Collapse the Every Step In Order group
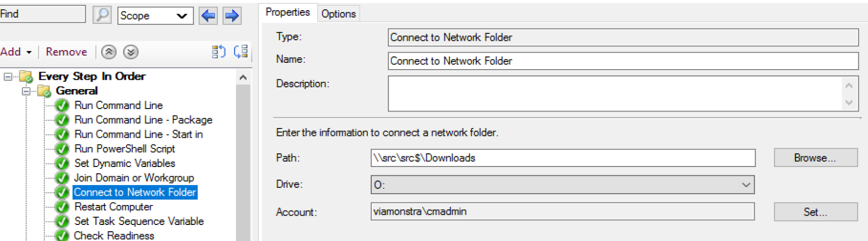Image resolution: width=868 pixels, height=241 pixels. pyautogui.click(x=8, y=76)
